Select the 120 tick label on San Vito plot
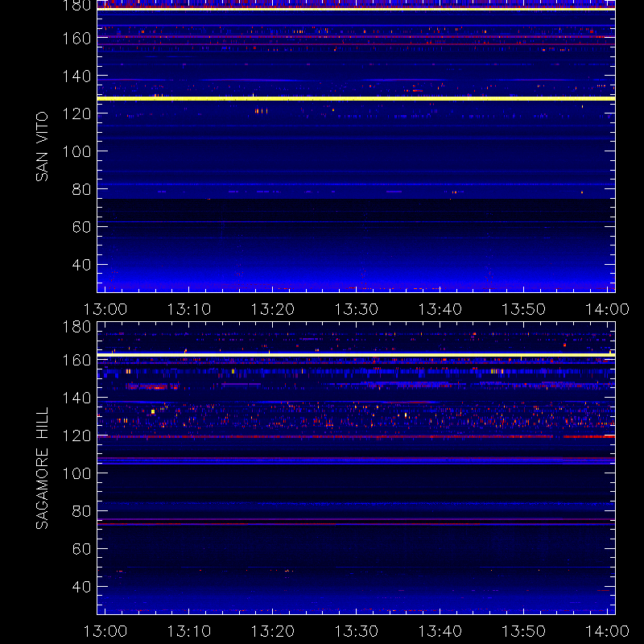Screen dimensions: 644x644 click(x=76, y=114)
